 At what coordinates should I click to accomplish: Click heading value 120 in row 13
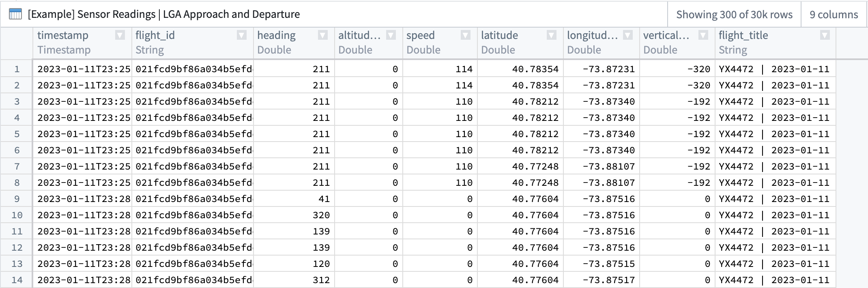(321, 264)
